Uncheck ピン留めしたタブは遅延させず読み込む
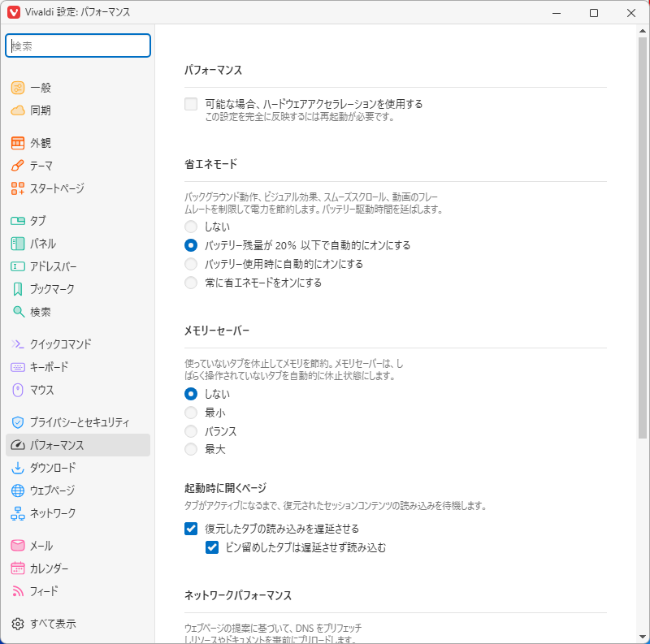Viewport: 650px width, 644px height. point(212,547)
